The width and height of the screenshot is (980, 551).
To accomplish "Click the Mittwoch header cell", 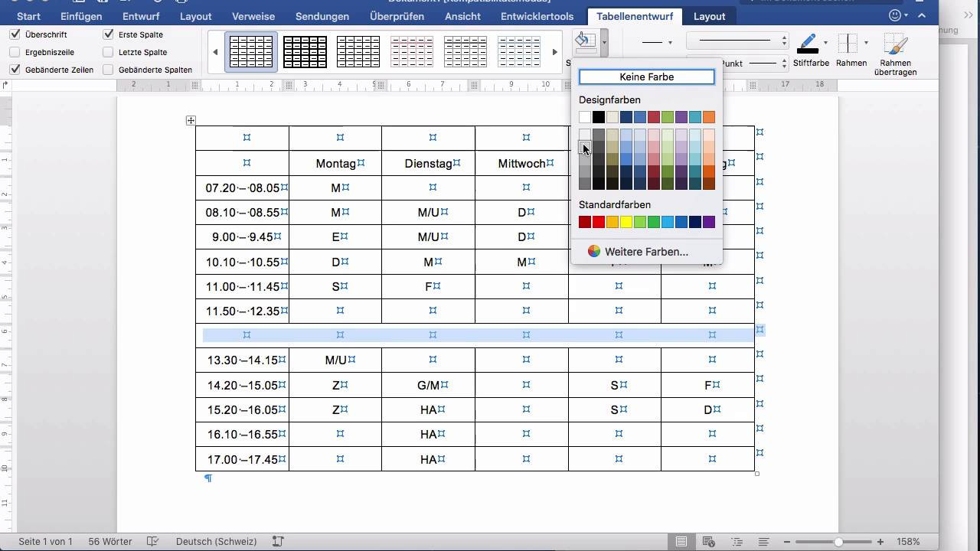I will click(x=522, y=163).
